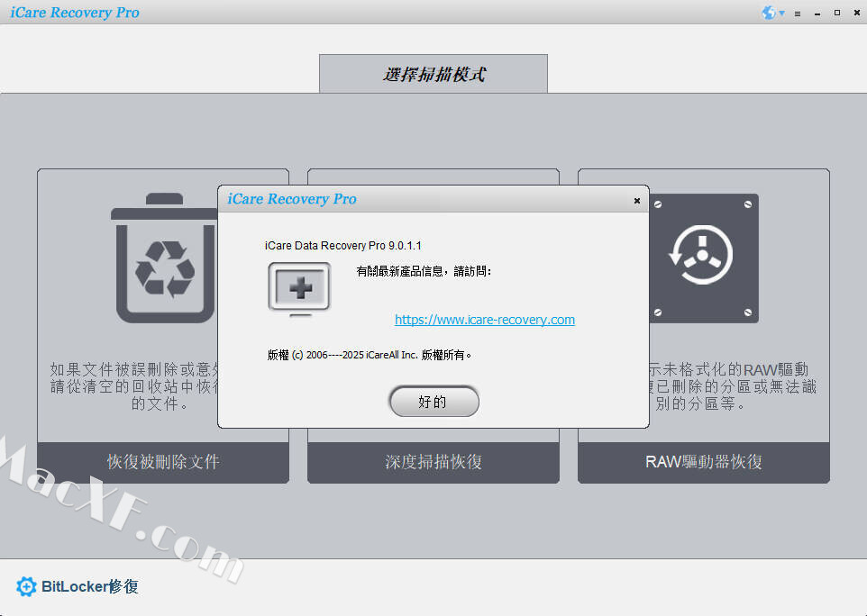
Task: Click the main window title iCare Recovery Pro
Action: pyautogui.click(x=75, y=13)
